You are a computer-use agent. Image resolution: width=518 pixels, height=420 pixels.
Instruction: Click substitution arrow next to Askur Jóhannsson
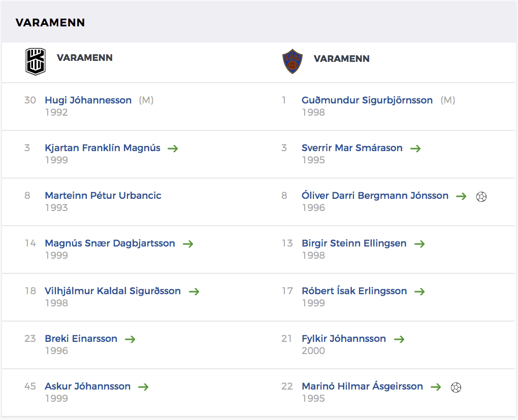pos(143,387)
